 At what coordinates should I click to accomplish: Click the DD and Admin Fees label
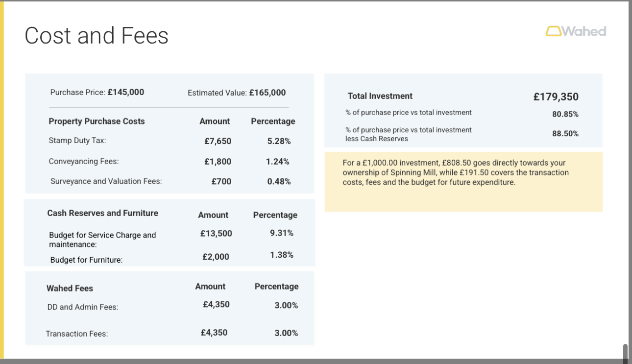82,307
